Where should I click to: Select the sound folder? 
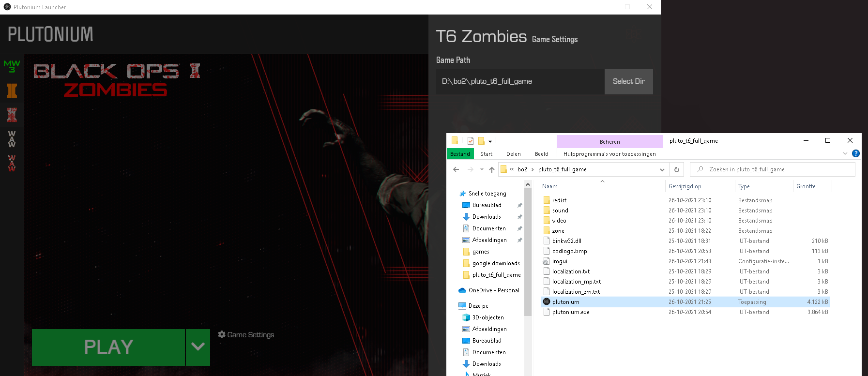(685, 211)
